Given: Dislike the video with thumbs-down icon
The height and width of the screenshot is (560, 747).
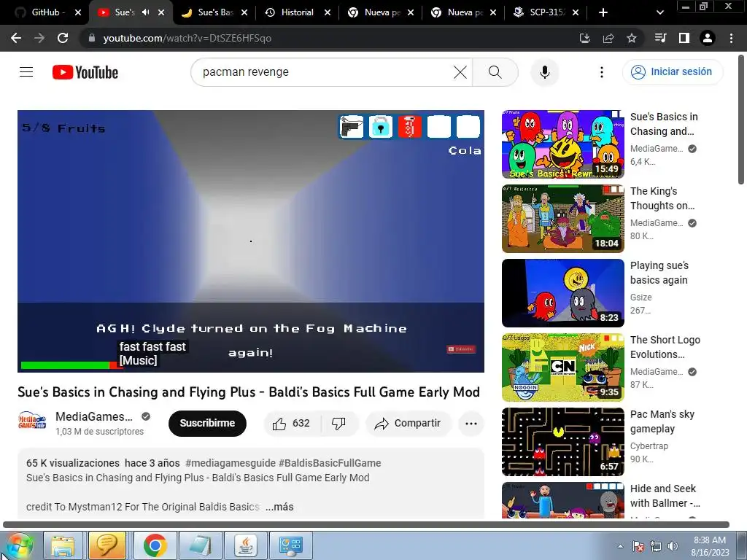Looking at the screenshot, I should click(338, 424).
